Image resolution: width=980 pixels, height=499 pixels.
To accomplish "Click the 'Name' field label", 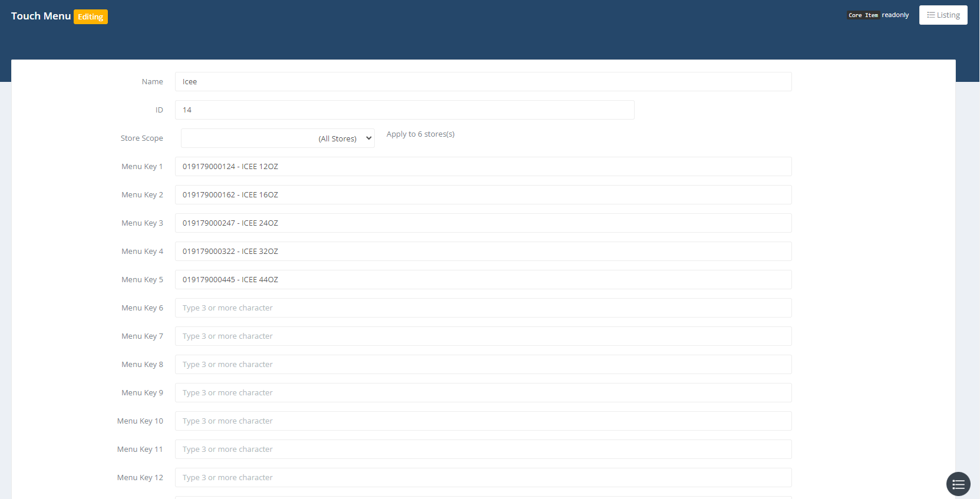I will point(153,82).
